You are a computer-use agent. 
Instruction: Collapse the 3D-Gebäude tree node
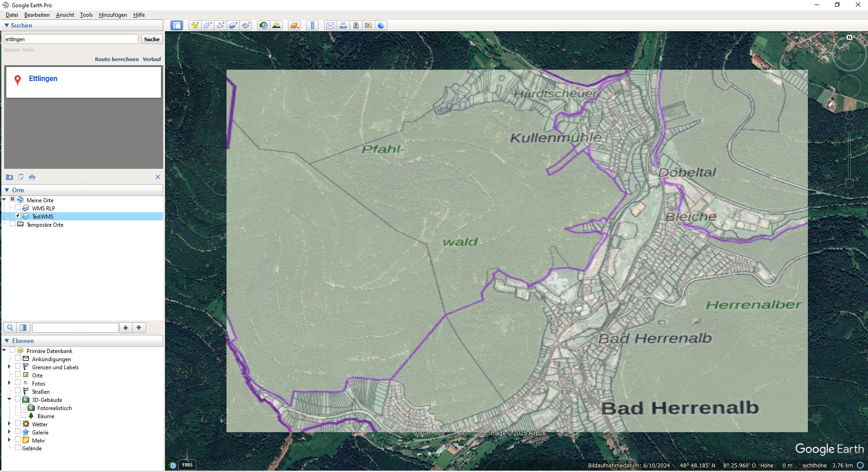pyautogui.click(x=9, y=400)
